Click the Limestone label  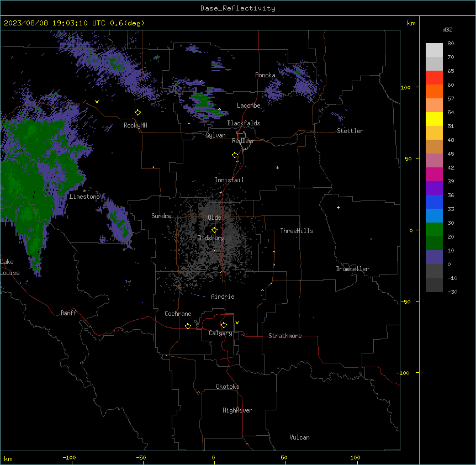84,197
